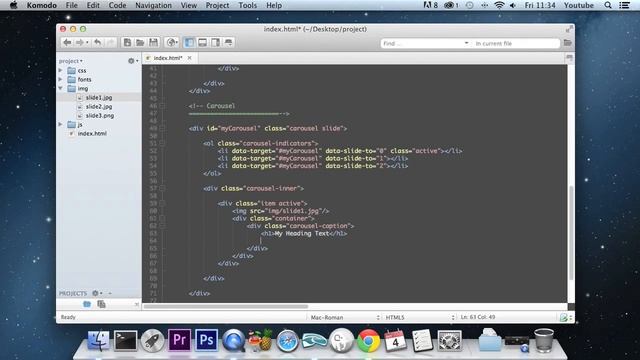Collapse code fold at line 49
The image size is (640, 360).
tap(162, 128)
